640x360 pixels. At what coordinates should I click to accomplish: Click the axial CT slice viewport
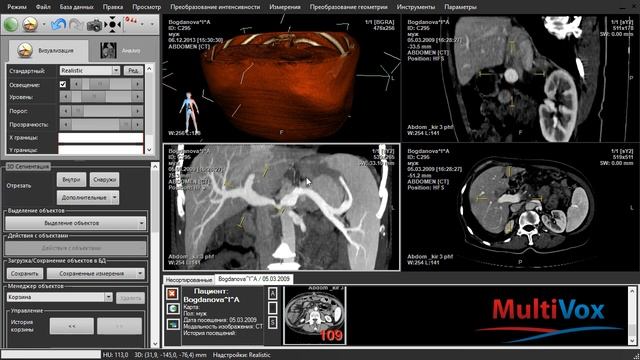[519, 207]
